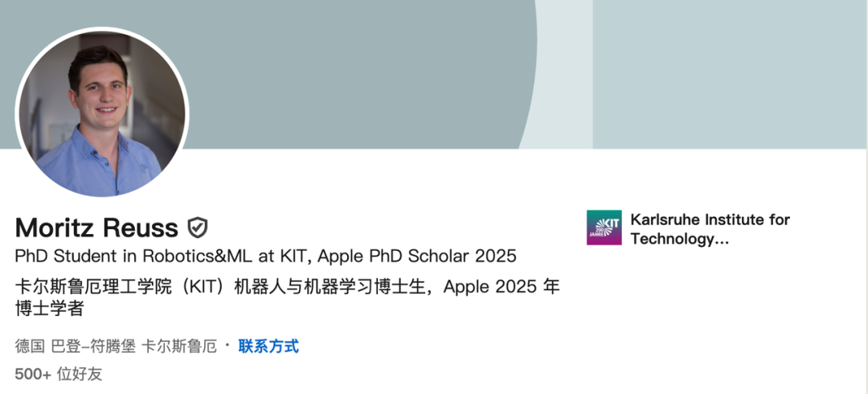
Task: Click 德国 in the location line
Action: 29,347
